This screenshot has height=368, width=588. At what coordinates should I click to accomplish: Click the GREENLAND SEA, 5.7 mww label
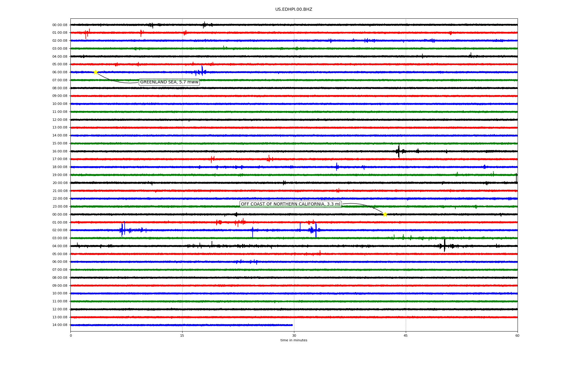pos(169,82)
